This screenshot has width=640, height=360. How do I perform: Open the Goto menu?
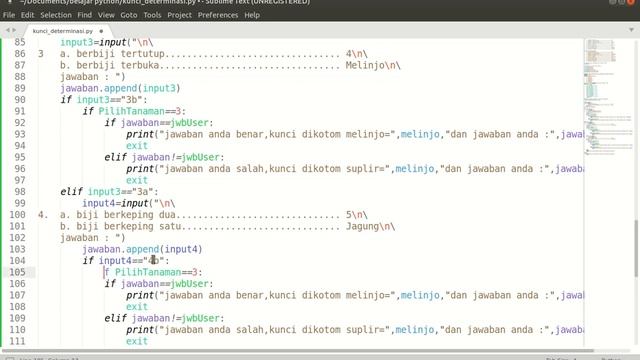point(129,15)
